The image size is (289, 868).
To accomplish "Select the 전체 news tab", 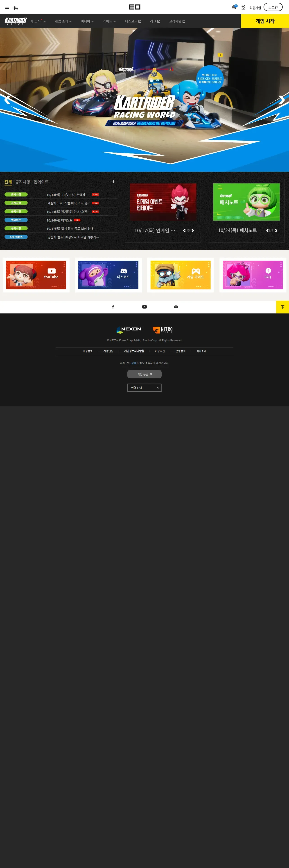I will coord(8,182).
